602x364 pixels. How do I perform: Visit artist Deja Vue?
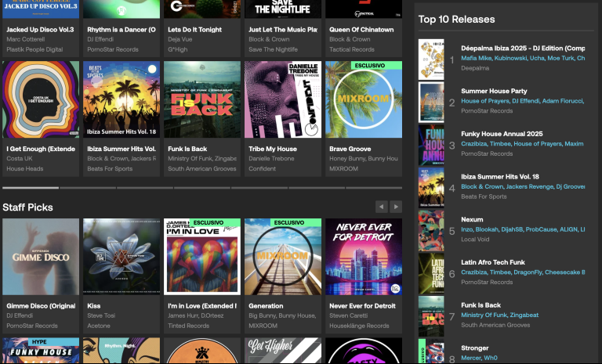(x=180, y=39)
